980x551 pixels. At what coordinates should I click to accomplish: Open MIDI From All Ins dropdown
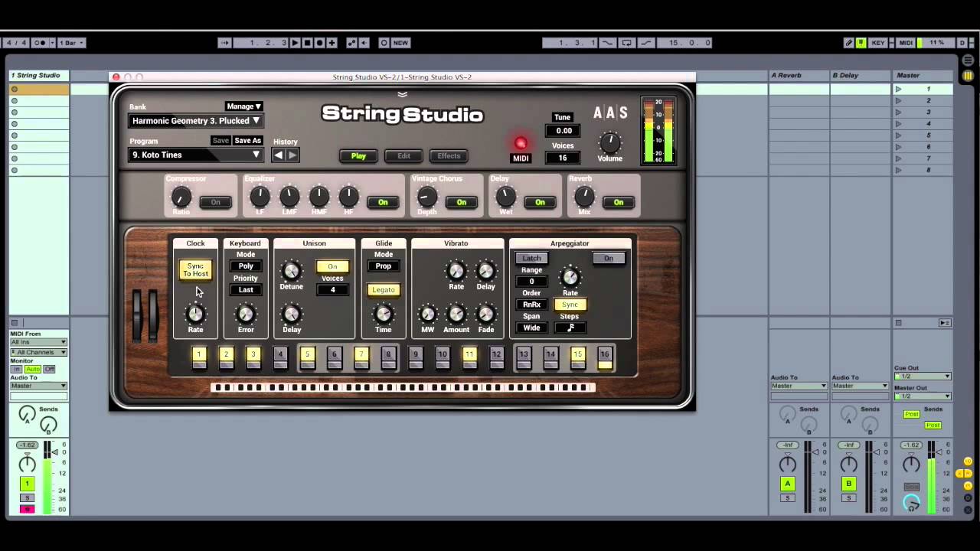click(x=38, y=342)
